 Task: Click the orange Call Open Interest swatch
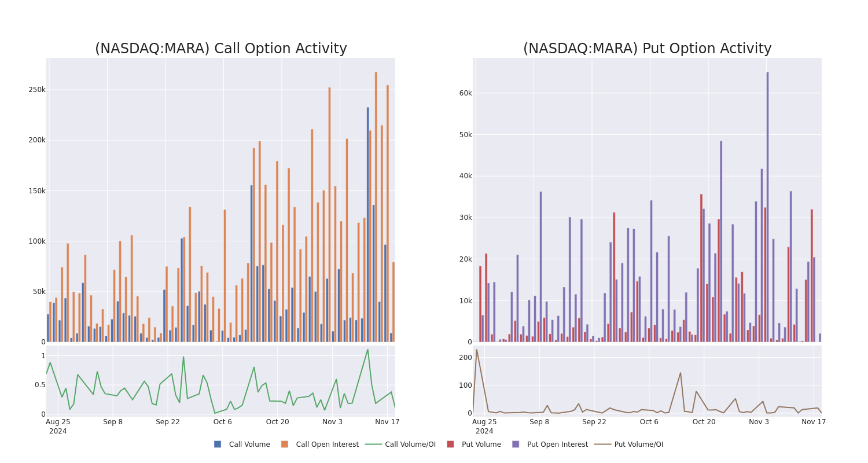click(x=285, y=444)
